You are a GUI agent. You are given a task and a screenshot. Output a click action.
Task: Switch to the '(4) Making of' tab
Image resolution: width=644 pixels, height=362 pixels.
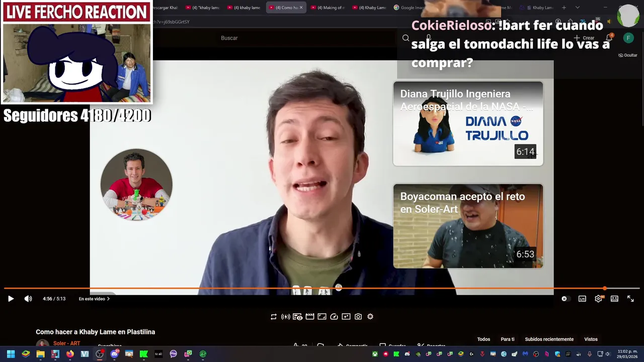pos(327,8)
